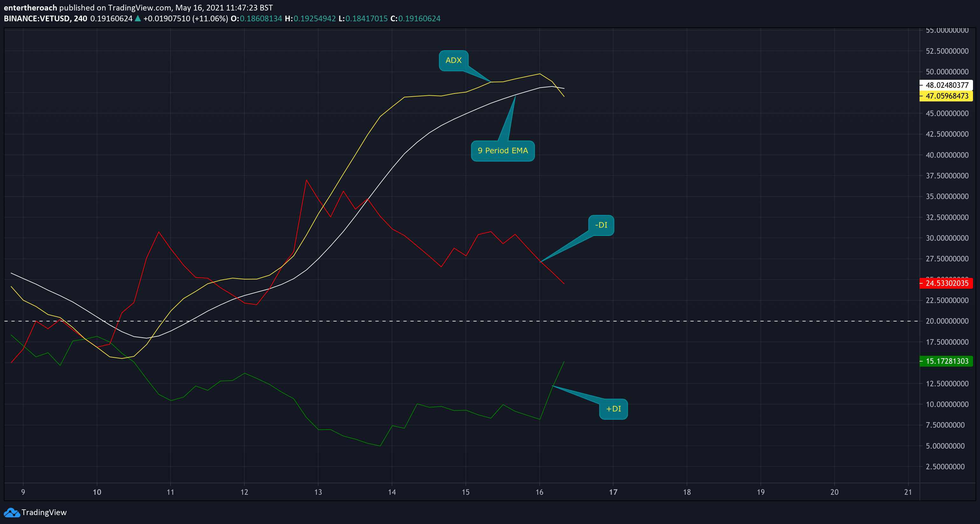Click the TradingView cloud logo icon

pyautogui.click(x=12, y=512)
